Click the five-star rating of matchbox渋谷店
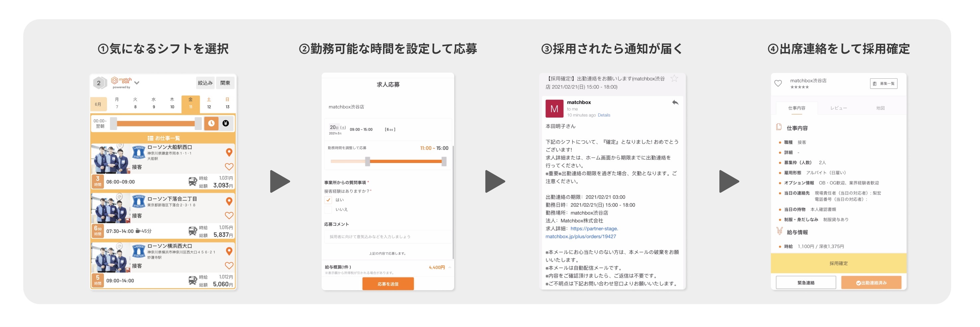 pos(799,87)
